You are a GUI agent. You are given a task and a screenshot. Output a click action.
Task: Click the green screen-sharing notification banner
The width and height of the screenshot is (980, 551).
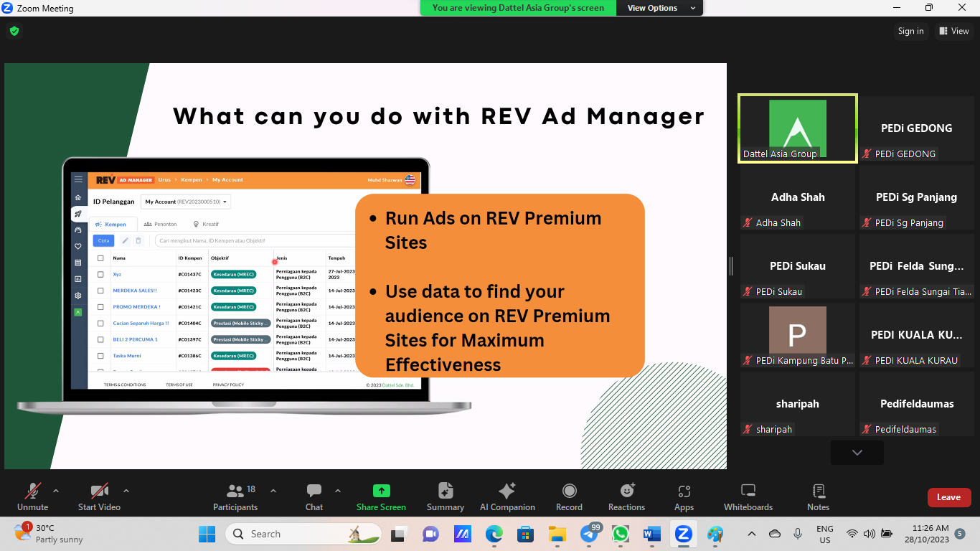(517, 8)
